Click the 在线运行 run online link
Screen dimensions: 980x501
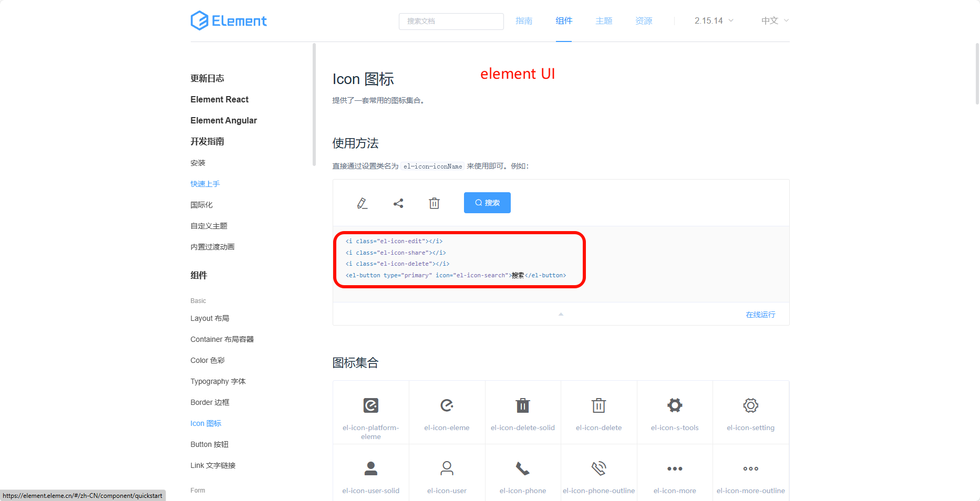tap(760, 315)
